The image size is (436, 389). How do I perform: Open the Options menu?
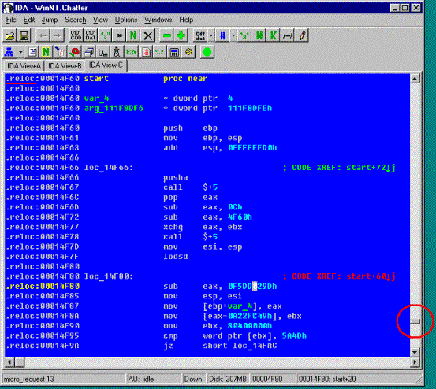126,20
